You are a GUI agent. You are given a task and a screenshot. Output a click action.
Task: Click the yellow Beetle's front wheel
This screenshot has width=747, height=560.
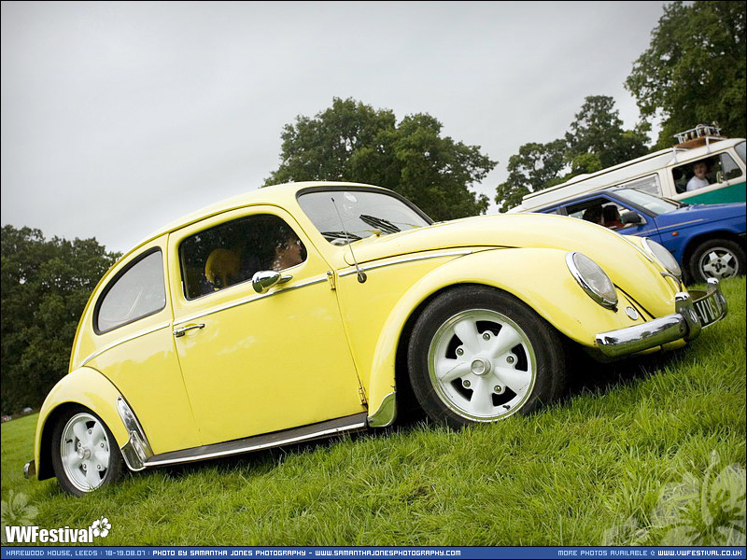(x=485, y=358)
